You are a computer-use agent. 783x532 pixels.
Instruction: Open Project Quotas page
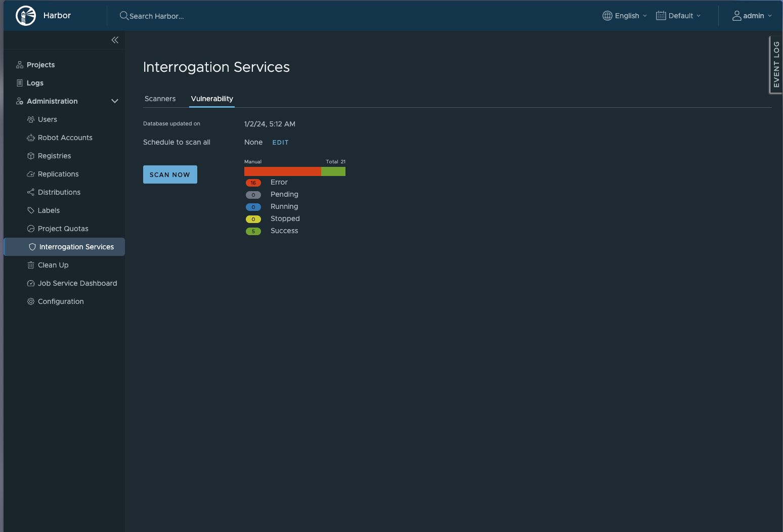(63, 229)
